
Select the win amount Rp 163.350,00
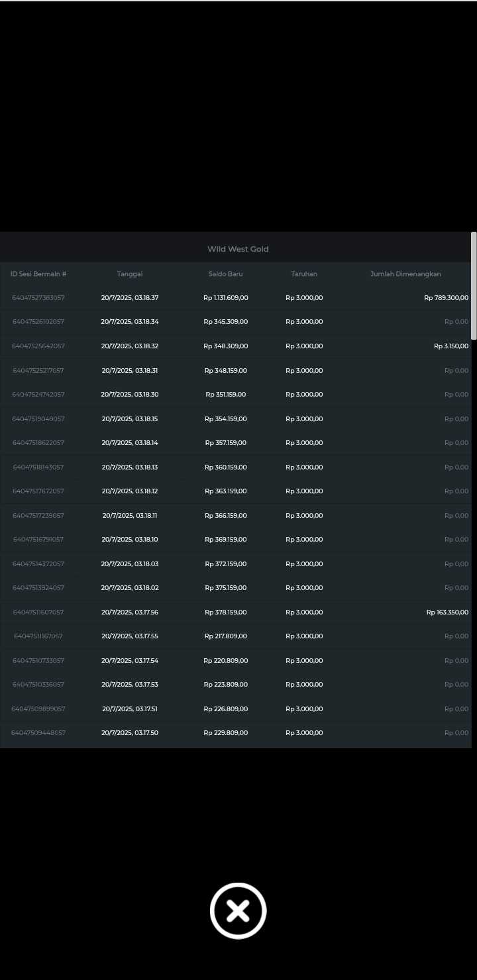pyautogui.click(x=447, y=612)
